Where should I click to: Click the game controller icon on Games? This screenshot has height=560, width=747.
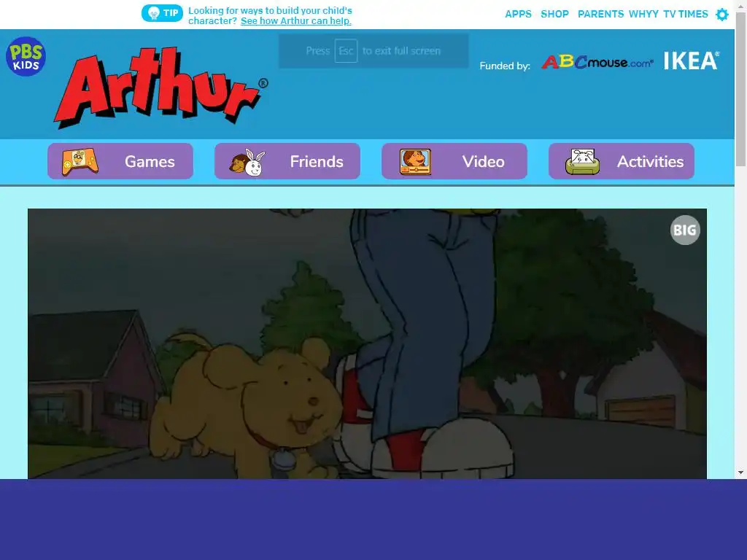coord(80,162)
